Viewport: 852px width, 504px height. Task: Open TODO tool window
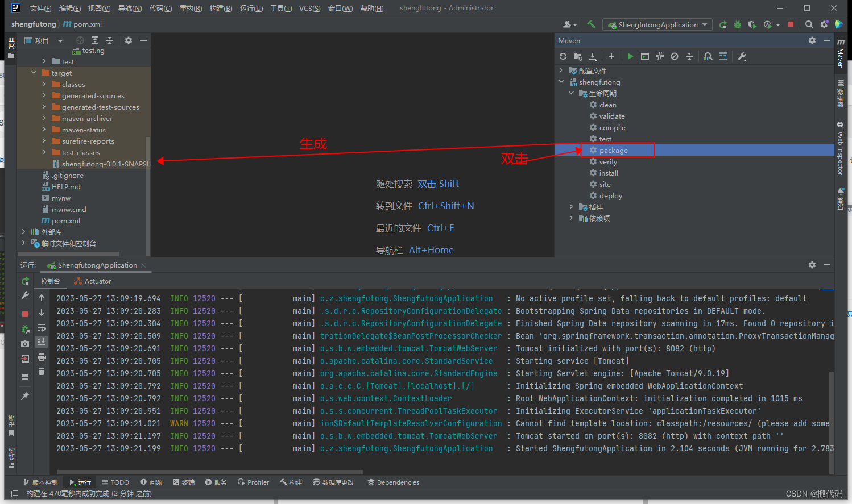tap(115, 482)
